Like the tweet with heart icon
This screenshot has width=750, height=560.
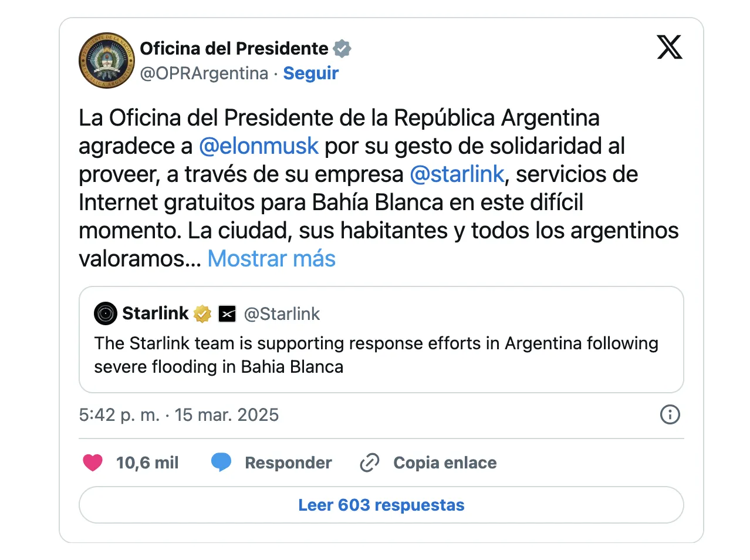point(93,463)
